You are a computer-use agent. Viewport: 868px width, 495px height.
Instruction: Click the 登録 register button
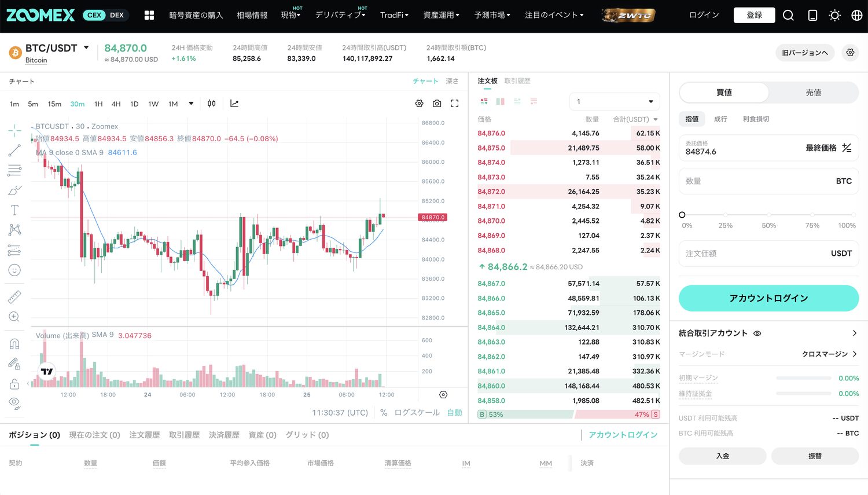(754, 15)
